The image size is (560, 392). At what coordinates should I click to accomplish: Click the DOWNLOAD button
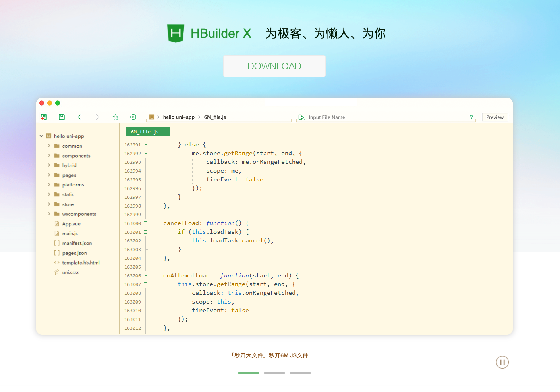pyautogui.click(x=274, y=66)
